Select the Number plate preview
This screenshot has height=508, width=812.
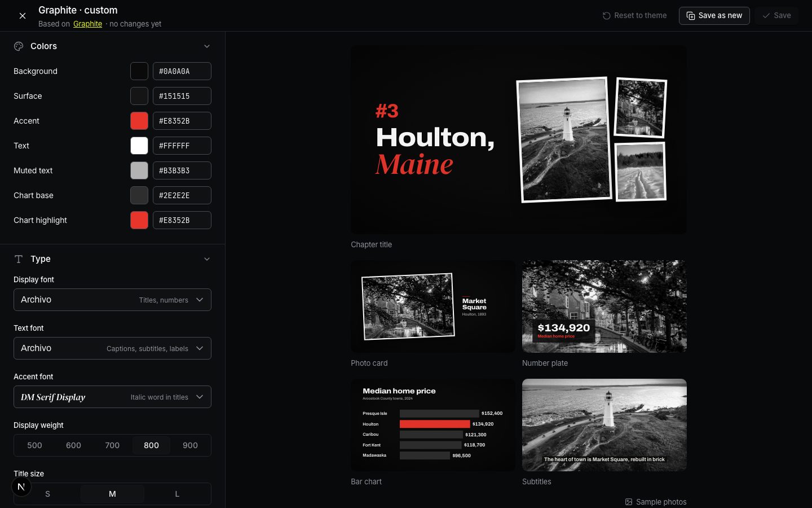[x=604, y=306]
